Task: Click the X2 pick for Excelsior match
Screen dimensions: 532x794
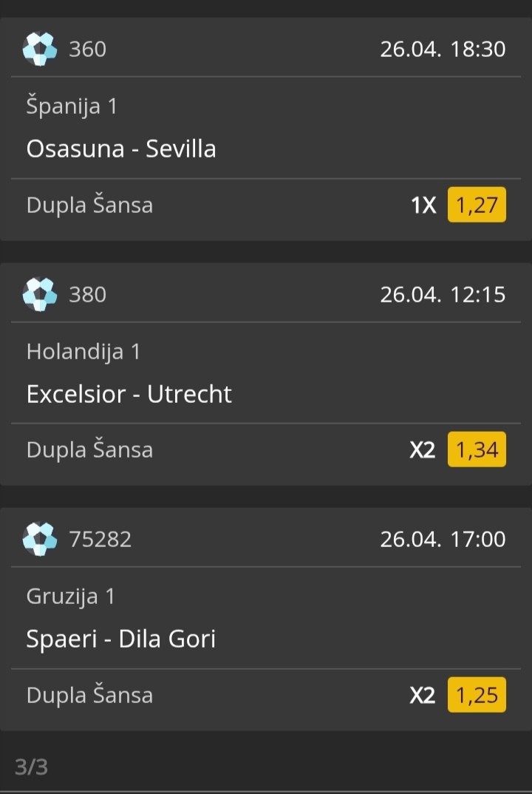Action: (x=423, y=450)
